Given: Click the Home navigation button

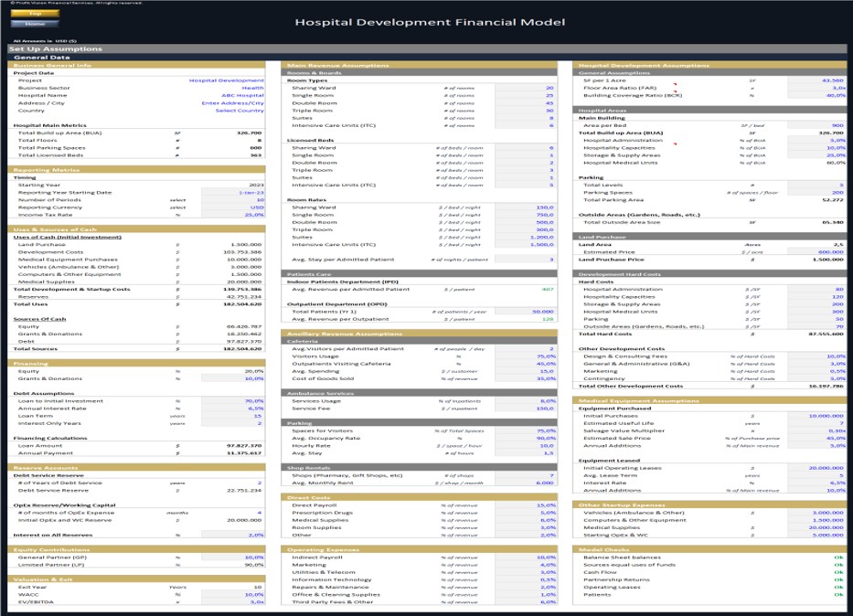Looking at the screenshot, I should [x=35, y=25].
